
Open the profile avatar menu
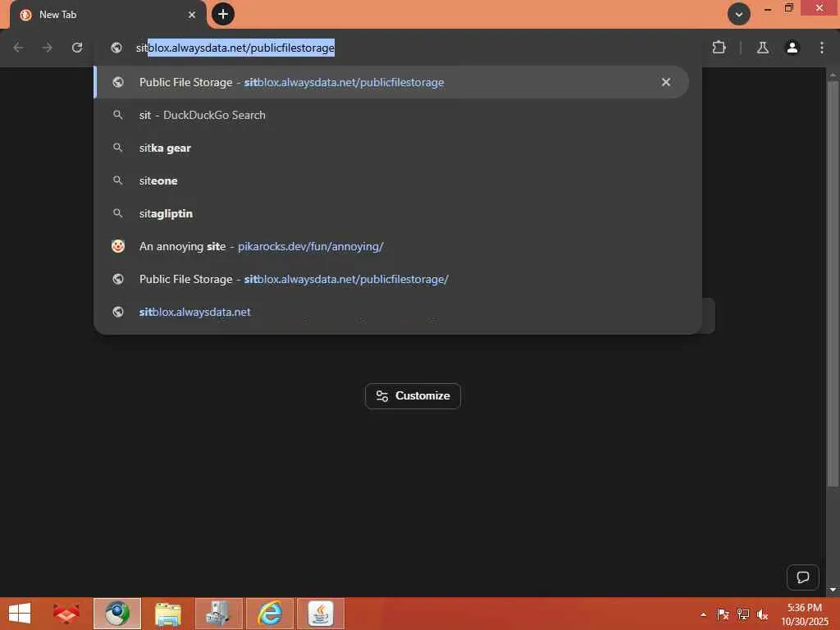point(792,48)
